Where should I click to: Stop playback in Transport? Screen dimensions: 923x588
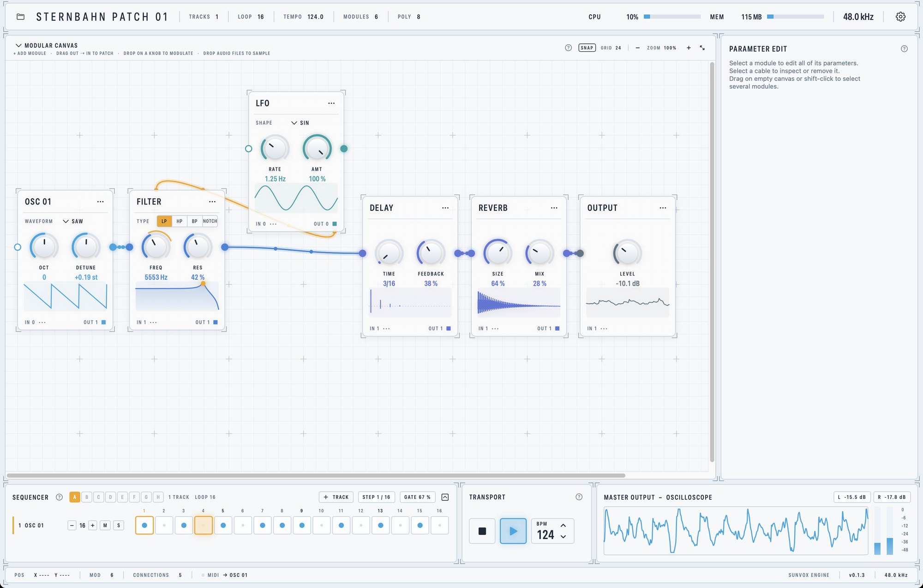coord(482,531)
